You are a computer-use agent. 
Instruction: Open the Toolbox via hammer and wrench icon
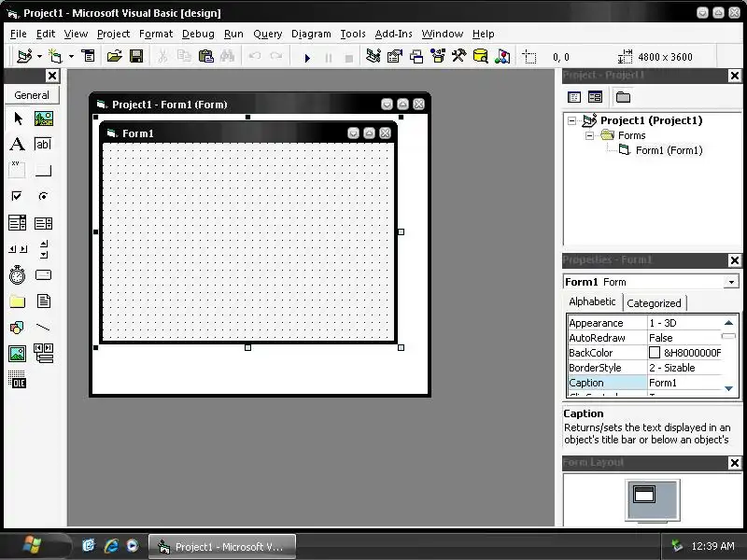click(459, 56)
